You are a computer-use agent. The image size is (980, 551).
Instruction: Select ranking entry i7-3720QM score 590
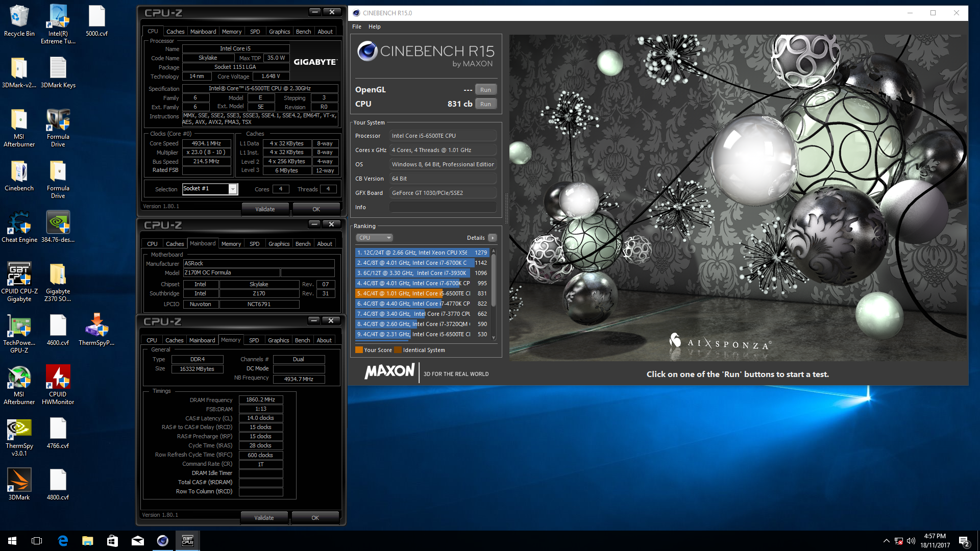click(x=422, y=324)
